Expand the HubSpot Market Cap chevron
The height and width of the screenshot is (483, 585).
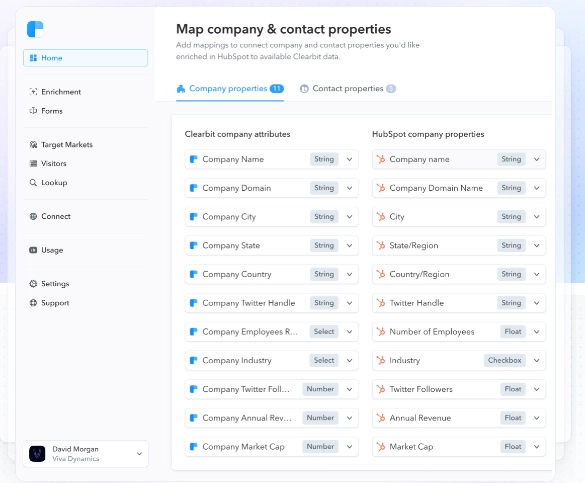(x=536, y=446)
